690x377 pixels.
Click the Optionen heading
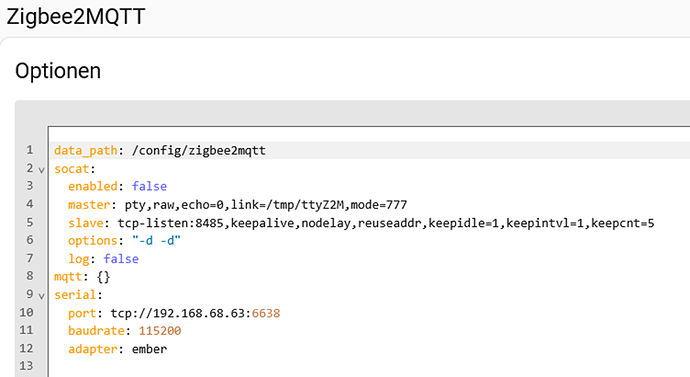(58, 71)
